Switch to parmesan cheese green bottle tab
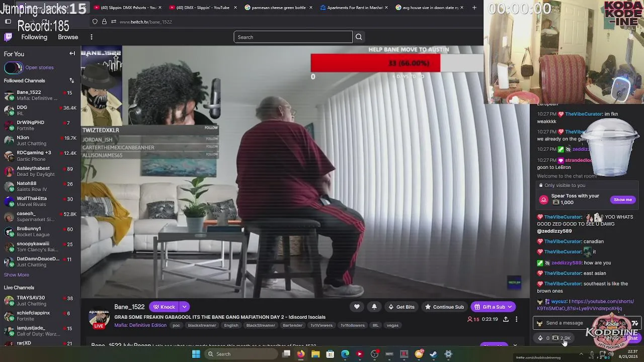Image resolution: width=644 pixels, height=362 pixels. (x=278, y=8)
